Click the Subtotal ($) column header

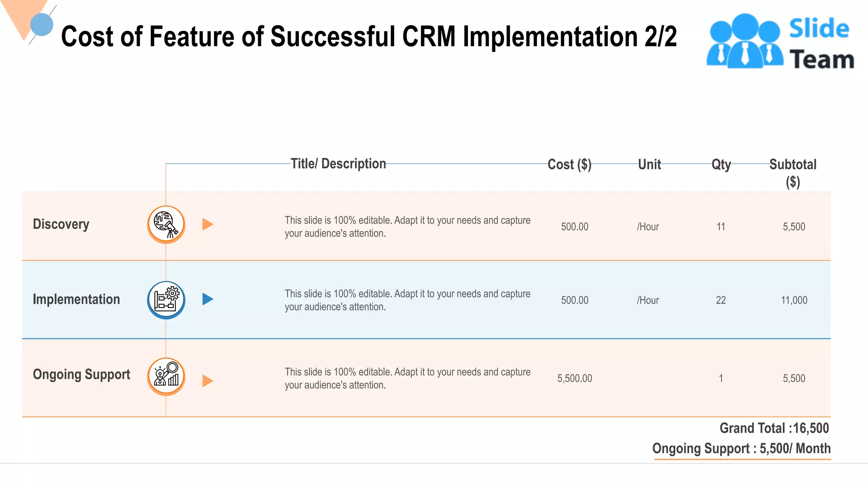pos(793,173)
